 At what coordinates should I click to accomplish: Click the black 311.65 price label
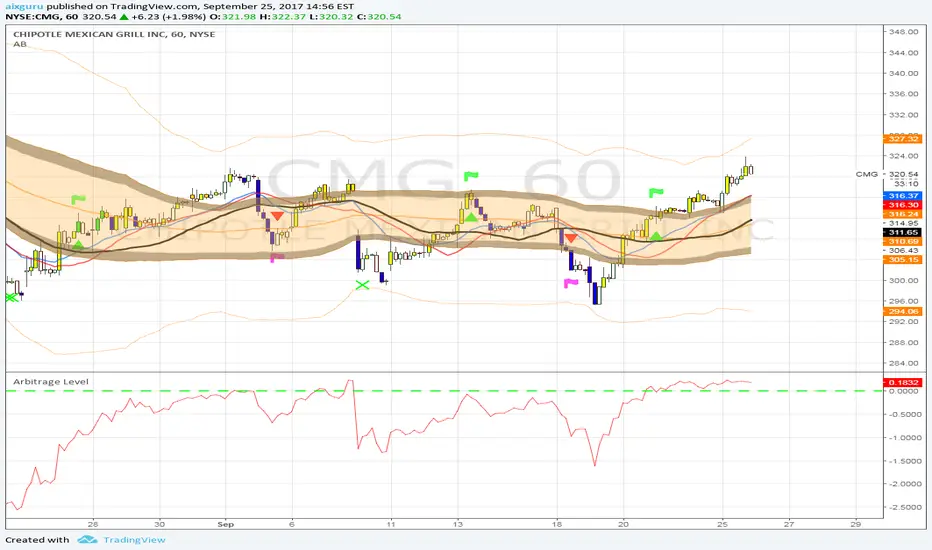(x=903, y=232)
